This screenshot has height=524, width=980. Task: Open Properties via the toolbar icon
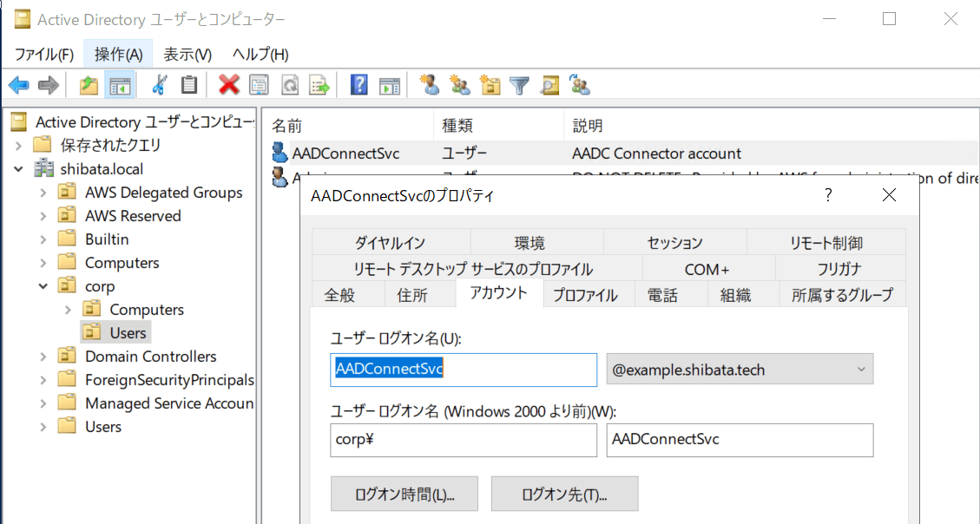click(259, 85)
